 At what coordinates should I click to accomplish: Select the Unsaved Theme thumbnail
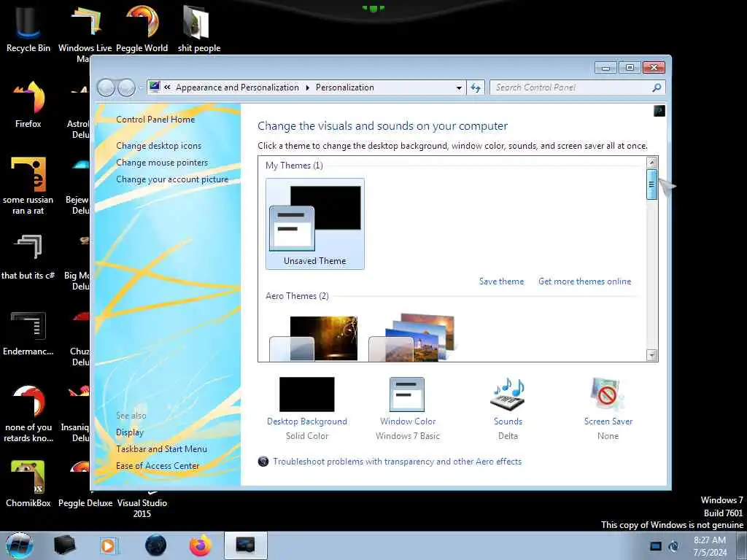(315, 224)
